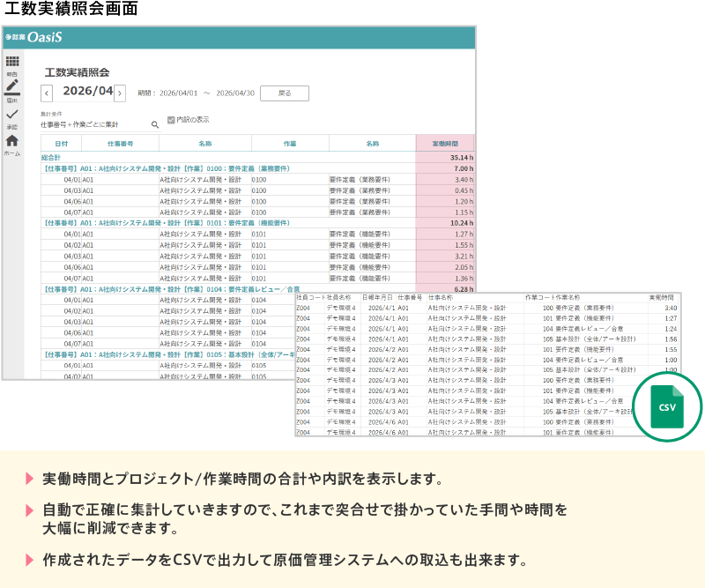Click the 2026/04 month title

87,91
